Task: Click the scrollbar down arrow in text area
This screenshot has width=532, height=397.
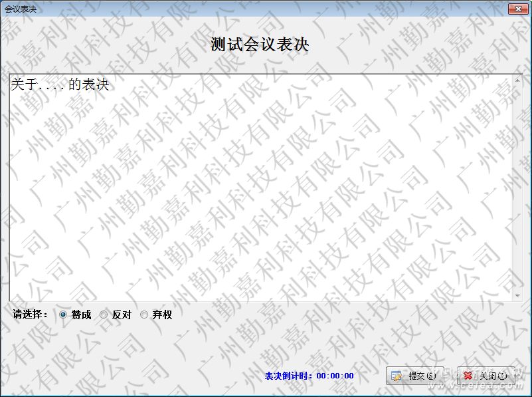Action: [517, 295]
